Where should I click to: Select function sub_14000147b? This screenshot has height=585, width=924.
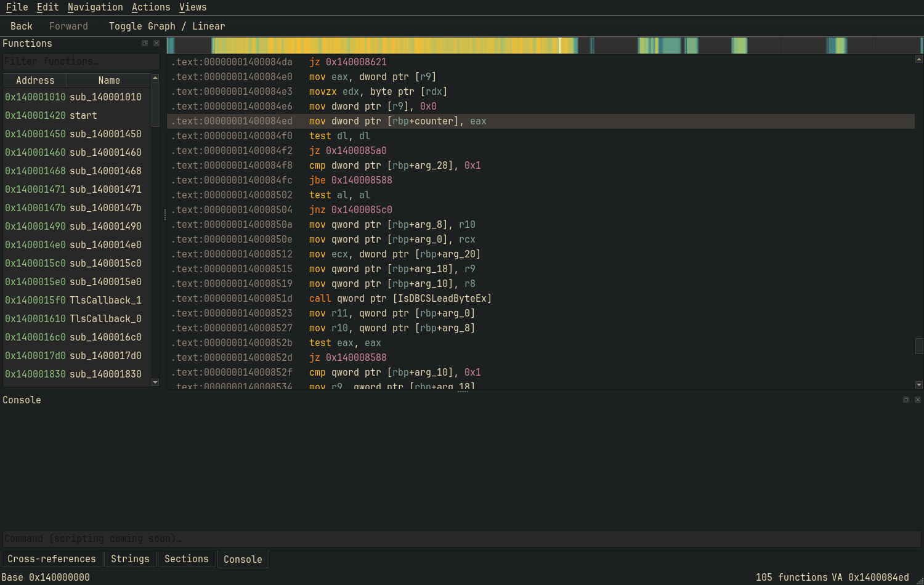click(x=77, y=208)
